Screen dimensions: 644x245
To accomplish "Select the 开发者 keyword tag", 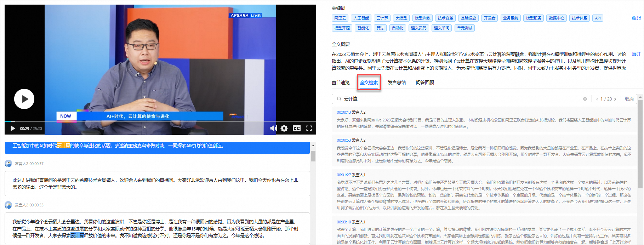I will (490, 18).
